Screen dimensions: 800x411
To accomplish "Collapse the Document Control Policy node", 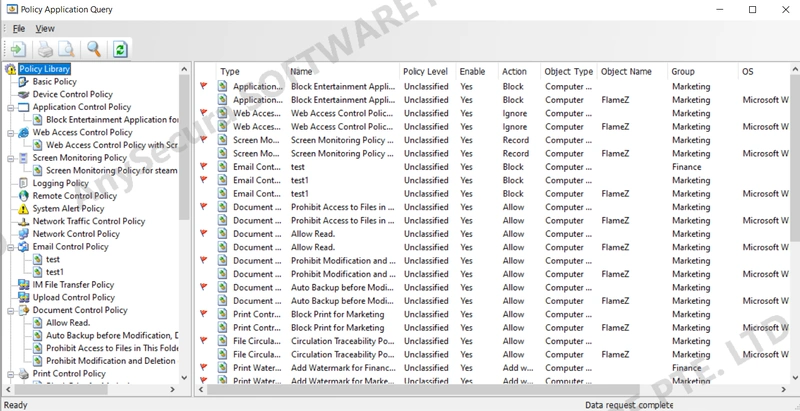I will 11,311.
